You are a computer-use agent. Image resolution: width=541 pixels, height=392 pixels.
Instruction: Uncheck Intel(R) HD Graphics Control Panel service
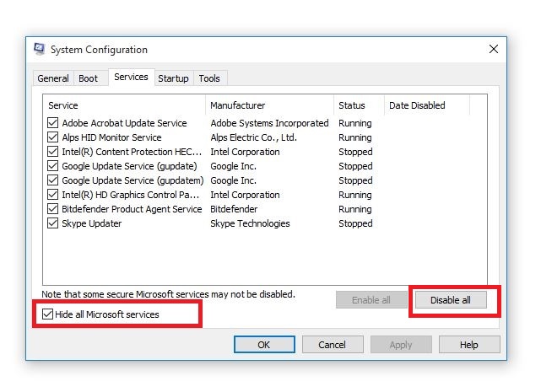pos(52,195)
